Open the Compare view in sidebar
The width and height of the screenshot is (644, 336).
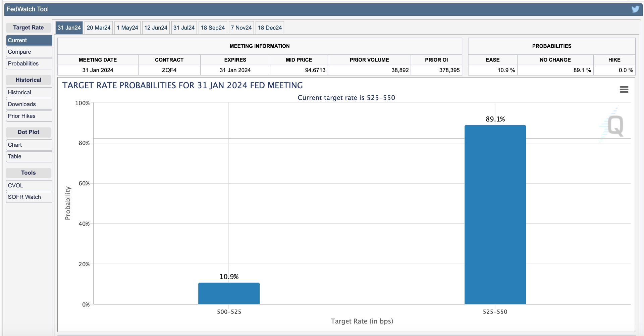[x=29, y=52]
